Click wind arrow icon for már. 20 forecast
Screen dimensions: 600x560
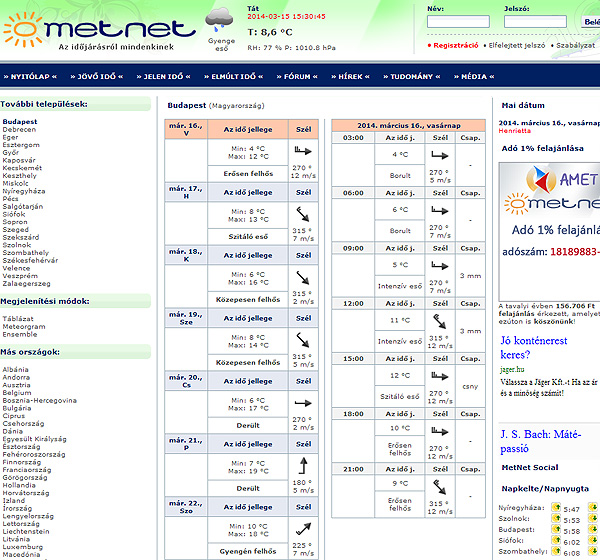pyautogui.click(x=303, y=403)
